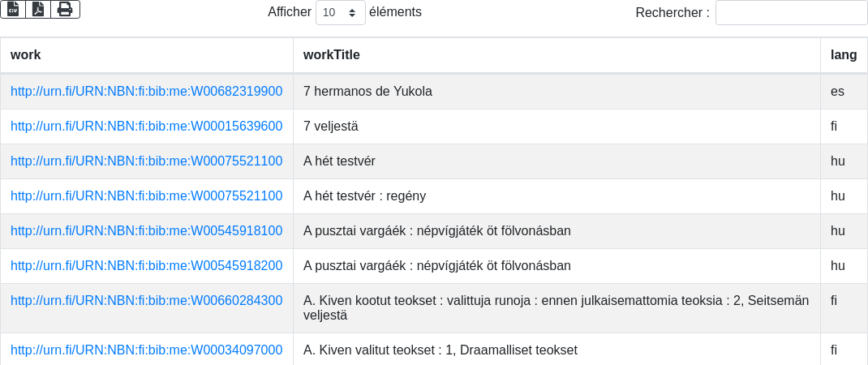Open the Afficher entries count dropdown
Viewport: 868px width, 365px height.
click(x=340, y=13)
